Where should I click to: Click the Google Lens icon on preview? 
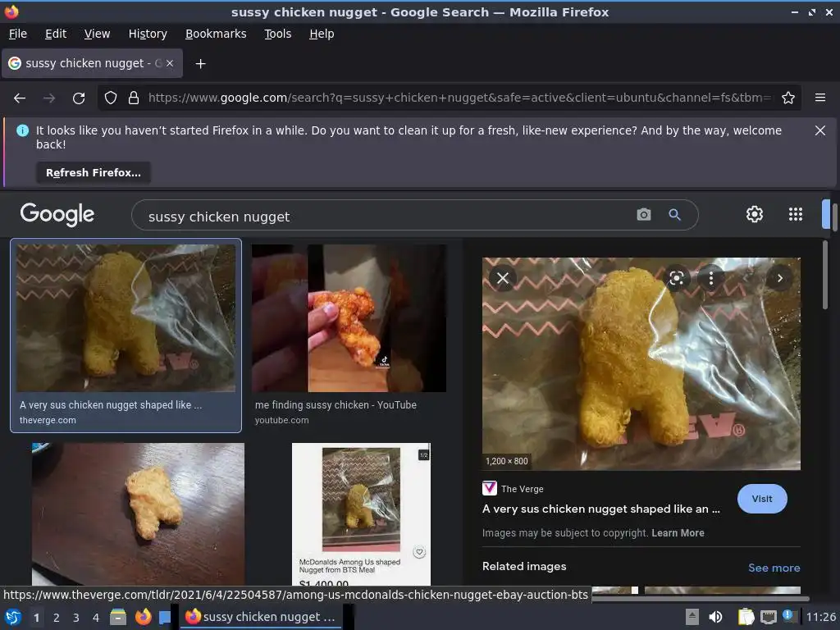677,278
